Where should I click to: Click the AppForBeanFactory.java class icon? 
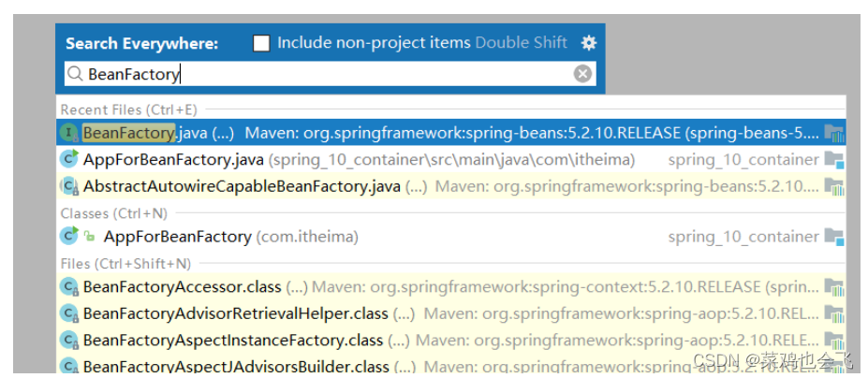(69, 159)
